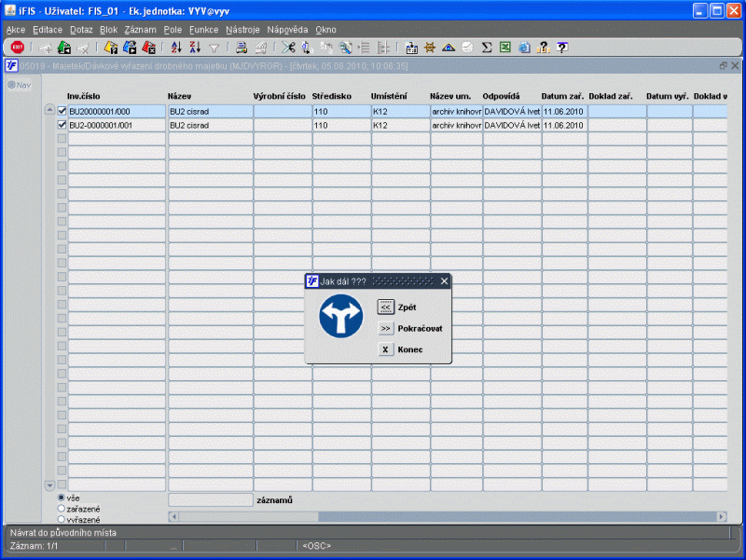Viewport: 746px width, 560px height.
Task: Open the Pole menu
Action: point(173,30)
